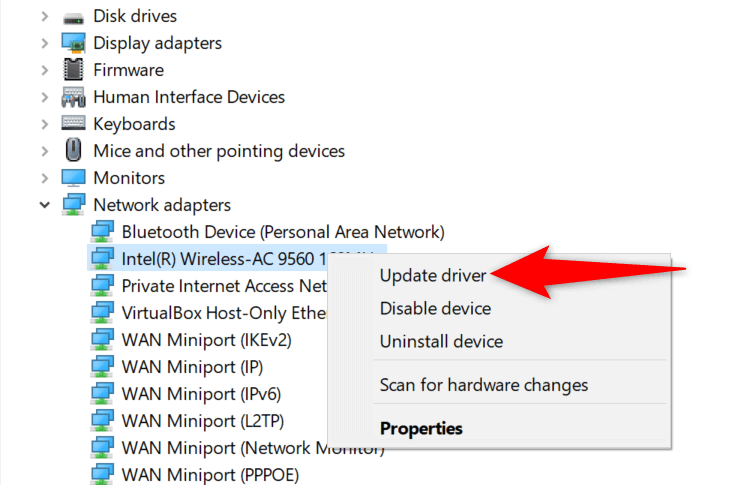Click the Network adapters category icon
The image size is (747, 485).
click(x=73, y=205)
